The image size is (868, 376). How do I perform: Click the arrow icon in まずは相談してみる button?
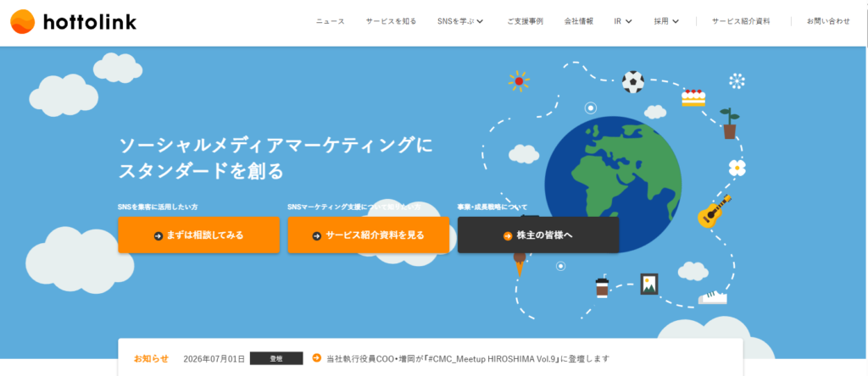point(159,235)
